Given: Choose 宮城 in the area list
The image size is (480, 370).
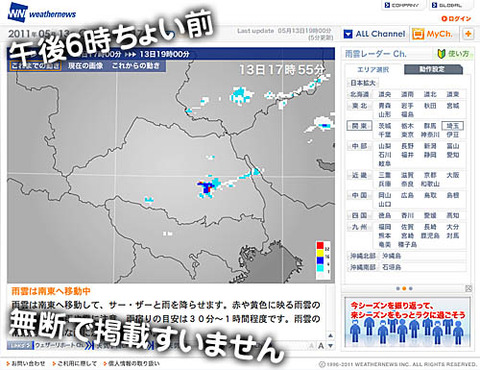Looking at the screenshot, I should pyautogui.click(x=453, y=106).
